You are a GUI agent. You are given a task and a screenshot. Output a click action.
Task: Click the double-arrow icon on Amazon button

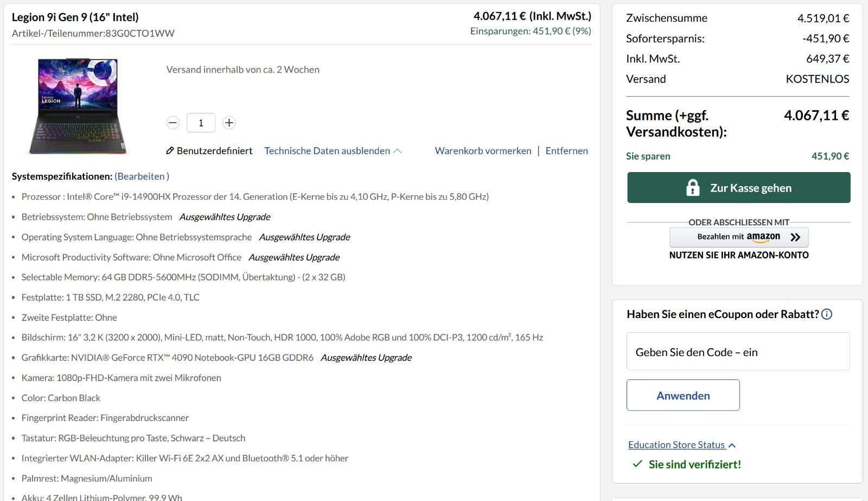[795, 237]
